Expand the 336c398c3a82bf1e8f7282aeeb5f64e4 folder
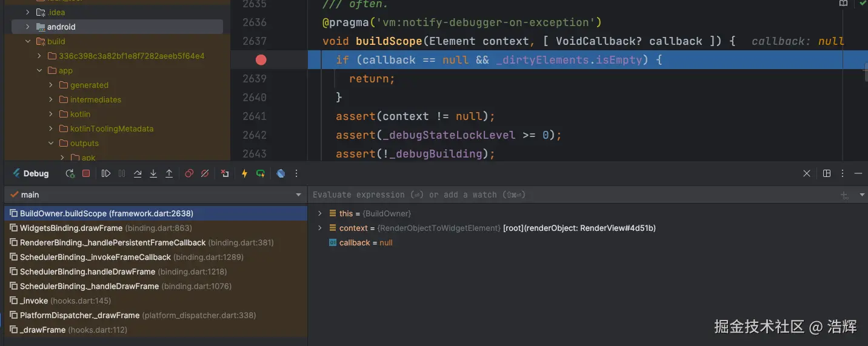This screenshot has height=346, width=868. pos(39,56)
